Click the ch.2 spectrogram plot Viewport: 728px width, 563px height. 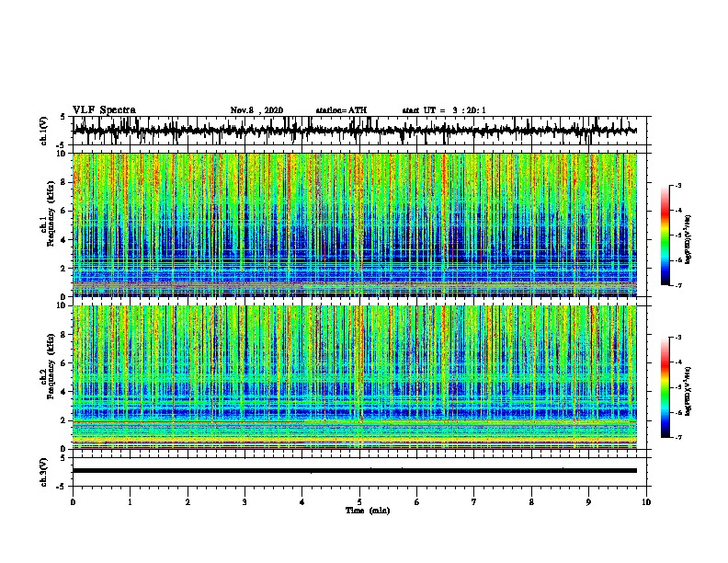coord(355,377)
